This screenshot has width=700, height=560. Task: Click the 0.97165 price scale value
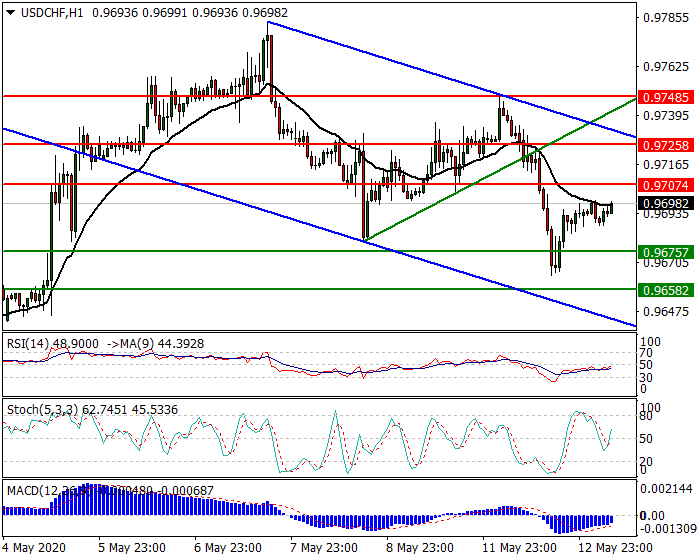[x=666, y=165]
